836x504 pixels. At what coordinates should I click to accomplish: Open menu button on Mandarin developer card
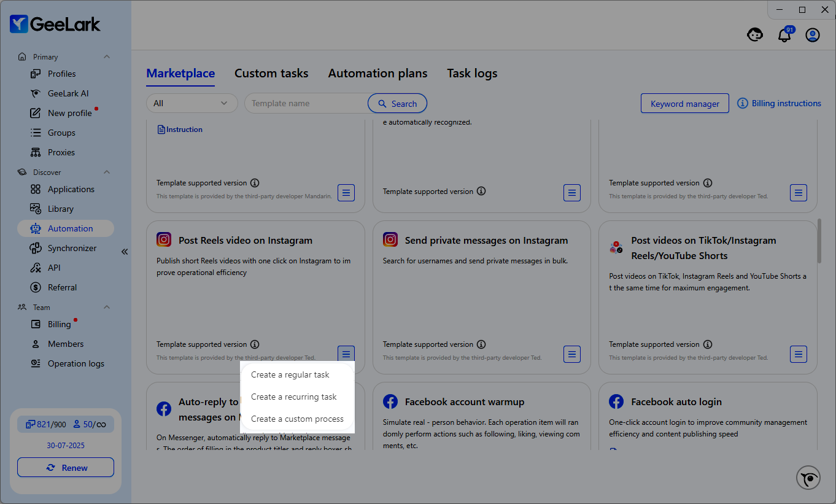point(346,192)
